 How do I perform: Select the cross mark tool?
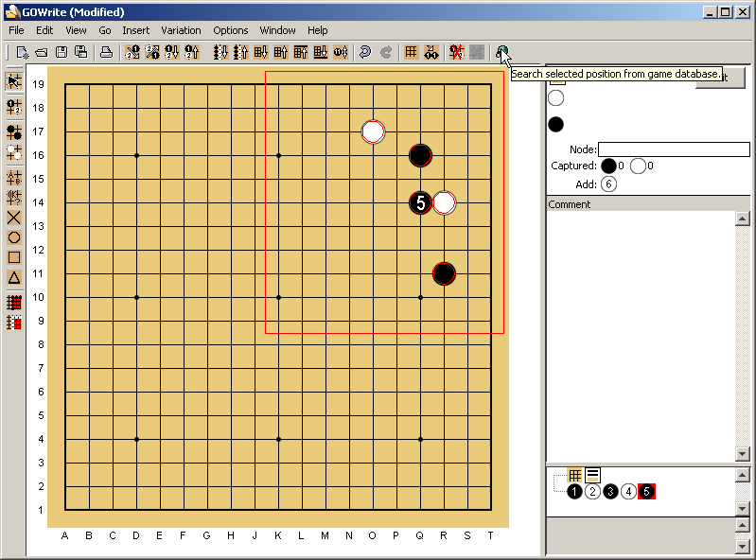click(14, 218)
